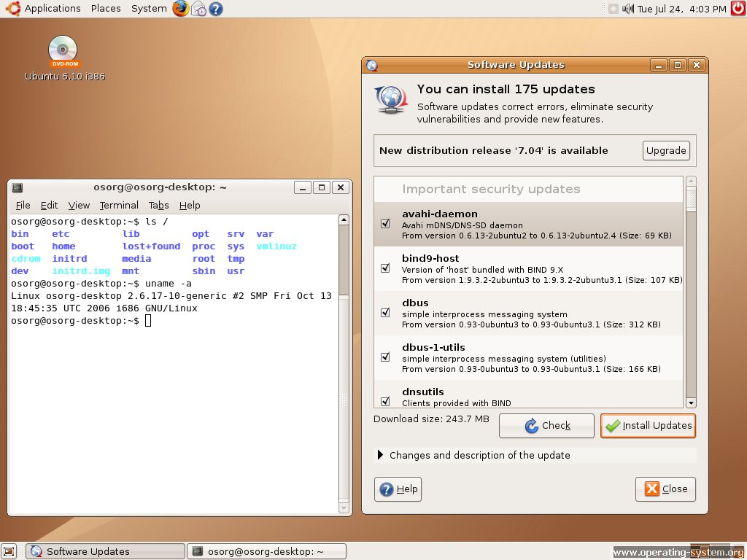Click the update notification icon in the tray
The height and width of the screenshot is (560, 747).
coord(614,9)
